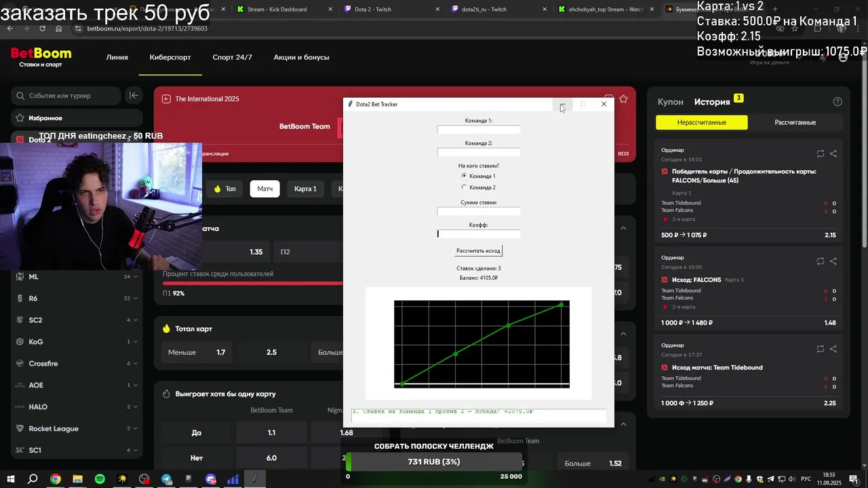Show Рассчитанные bets
868x488 pixels.
795,123
